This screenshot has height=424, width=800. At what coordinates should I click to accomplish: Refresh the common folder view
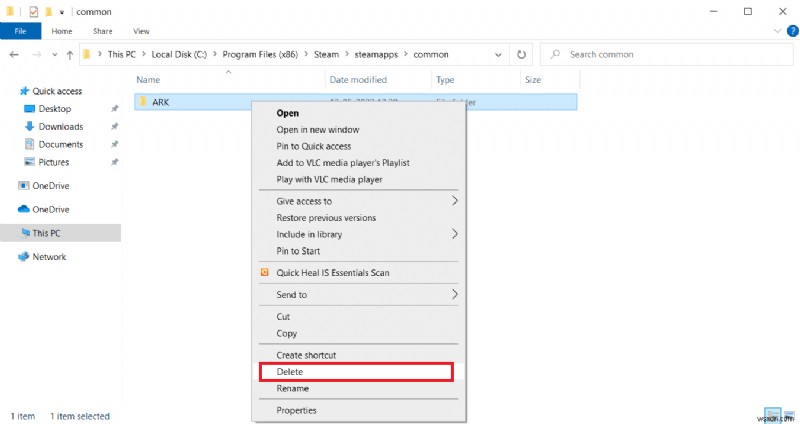(x=521, y=55)
